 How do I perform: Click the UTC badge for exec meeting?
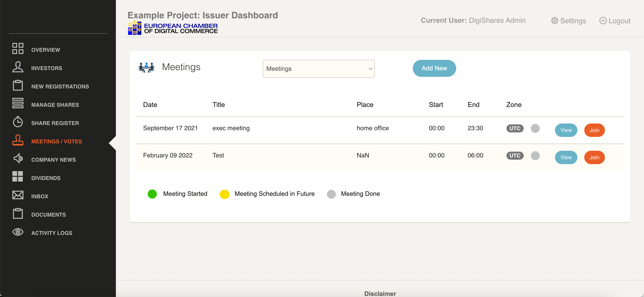click(x=515, y=128)
